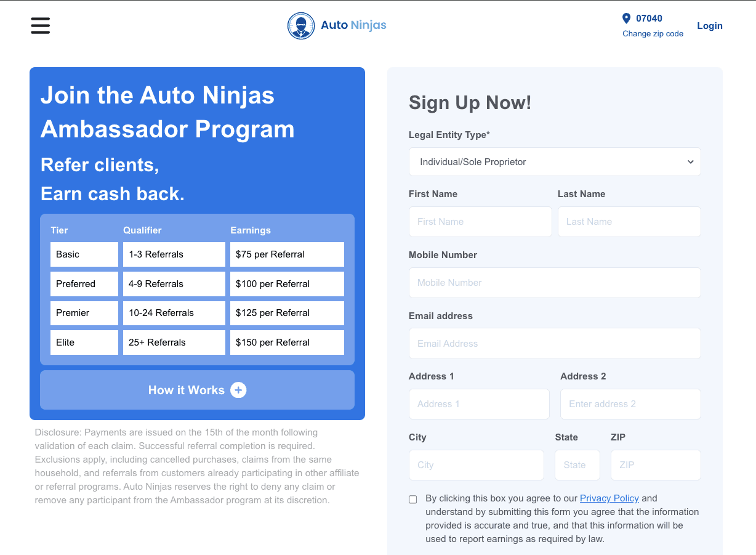Open the Privacy Policy link
756x555 pixels.
tap(609, 498)
